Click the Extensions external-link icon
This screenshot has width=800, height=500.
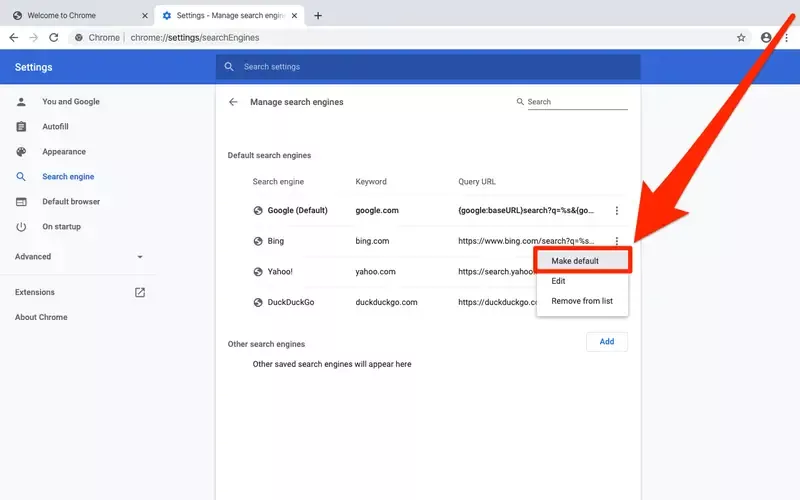(140, 292)
